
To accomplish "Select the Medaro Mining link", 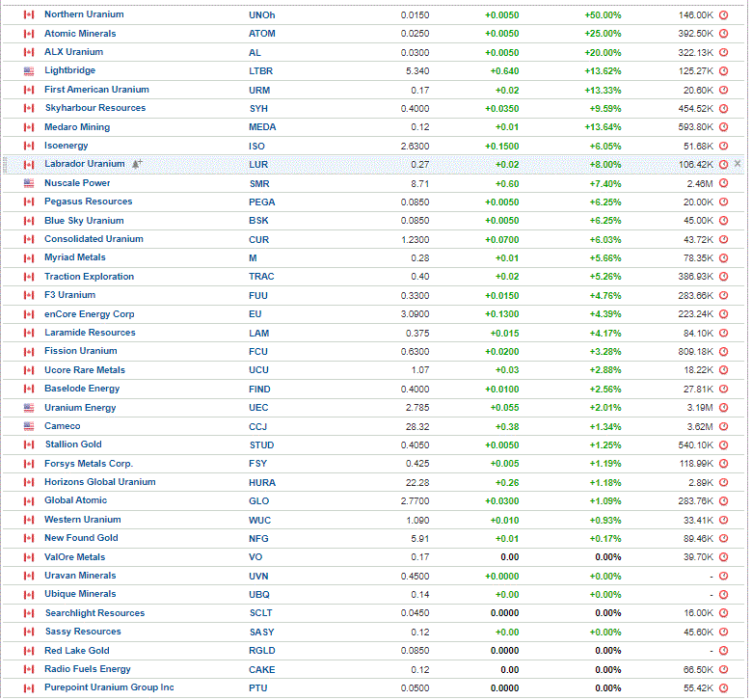I will tap(77, 127).
